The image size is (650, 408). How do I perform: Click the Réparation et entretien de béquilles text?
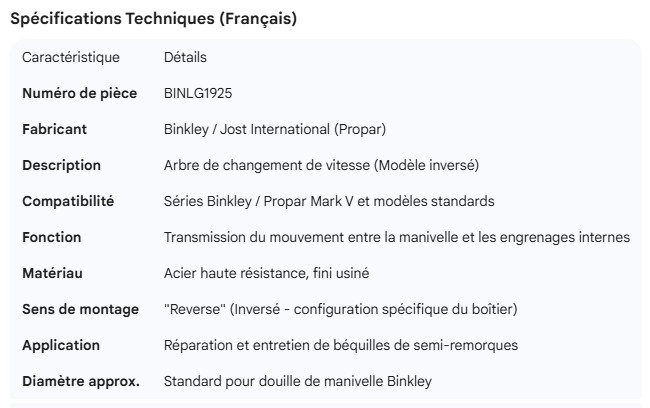[340, 346]
